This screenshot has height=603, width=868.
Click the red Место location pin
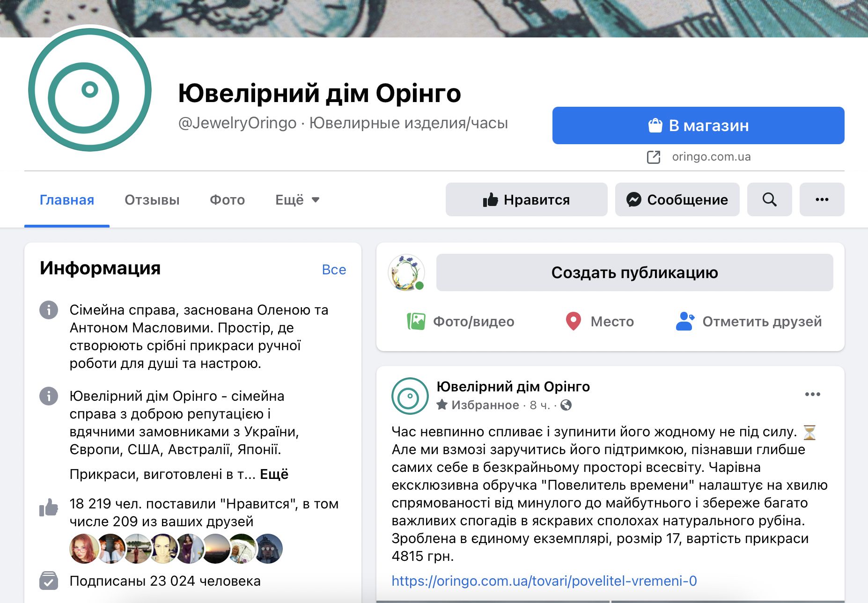[x=573, y=322]
